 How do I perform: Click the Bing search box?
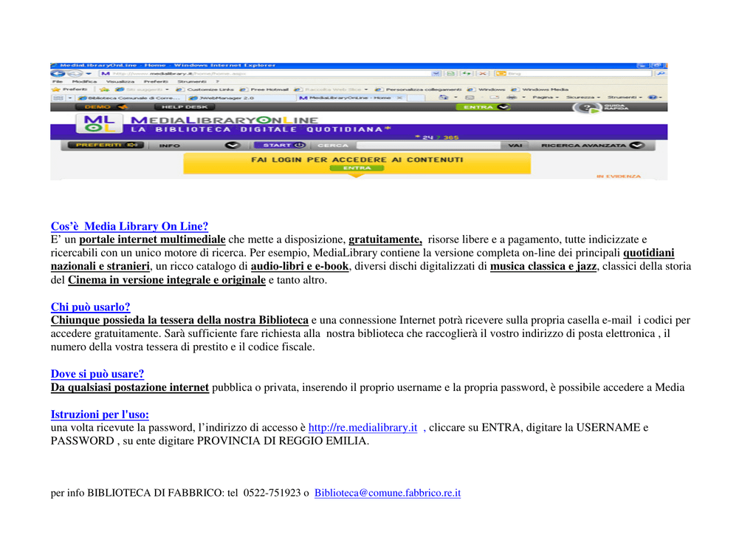click(x=573, y=73)
